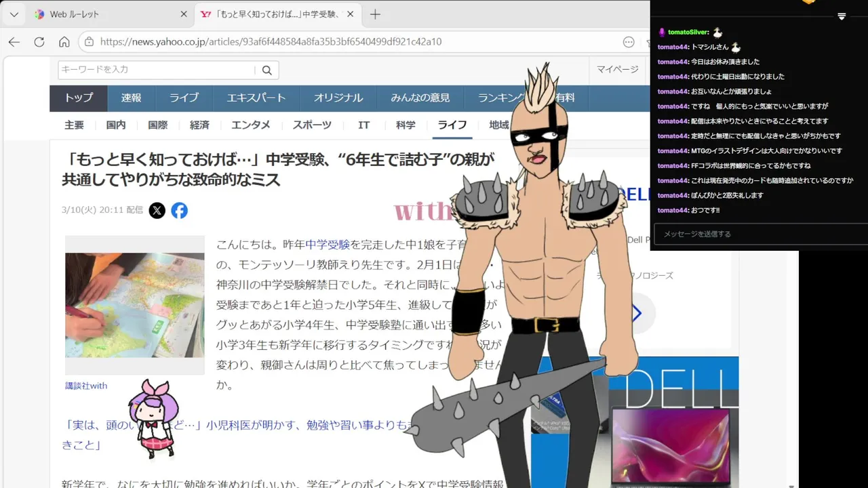Screen dimensions: 868x488
Task: Open the chat panel menu icon
Action: [x=842, y=16]
